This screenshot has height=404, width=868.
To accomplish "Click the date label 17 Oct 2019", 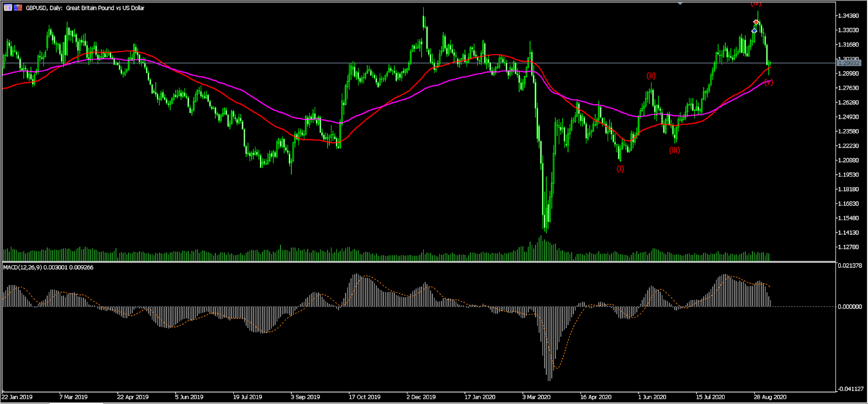I will pos(365,397).
